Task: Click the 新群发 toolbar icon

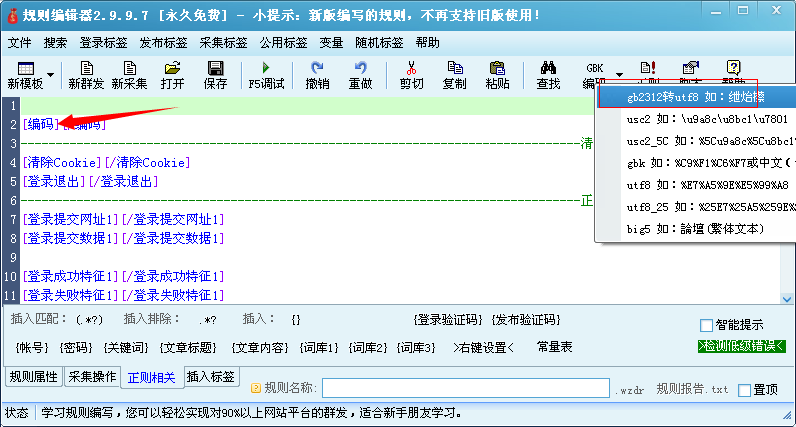Action: [x=86, y=75]
